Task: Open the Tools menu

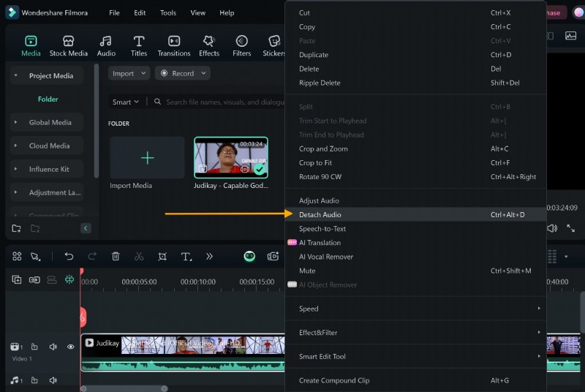Action: point(168,12)
